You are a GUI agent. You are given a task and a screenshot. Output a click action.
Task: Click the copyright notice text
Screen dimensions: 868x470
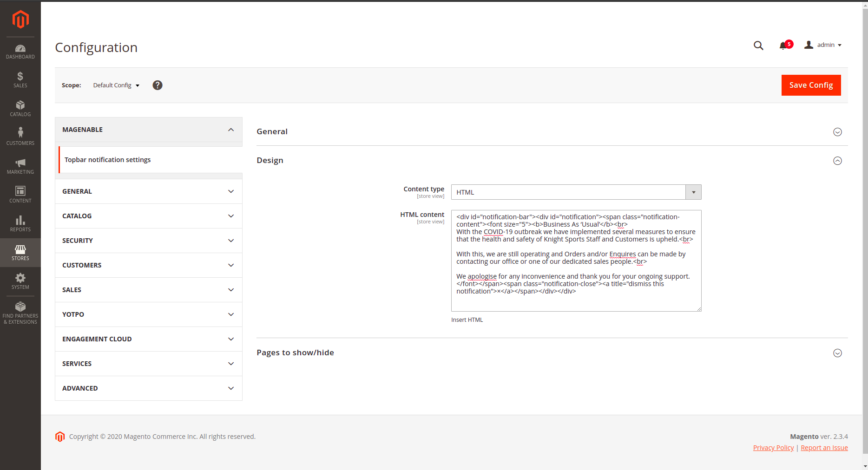pos(162,437)
